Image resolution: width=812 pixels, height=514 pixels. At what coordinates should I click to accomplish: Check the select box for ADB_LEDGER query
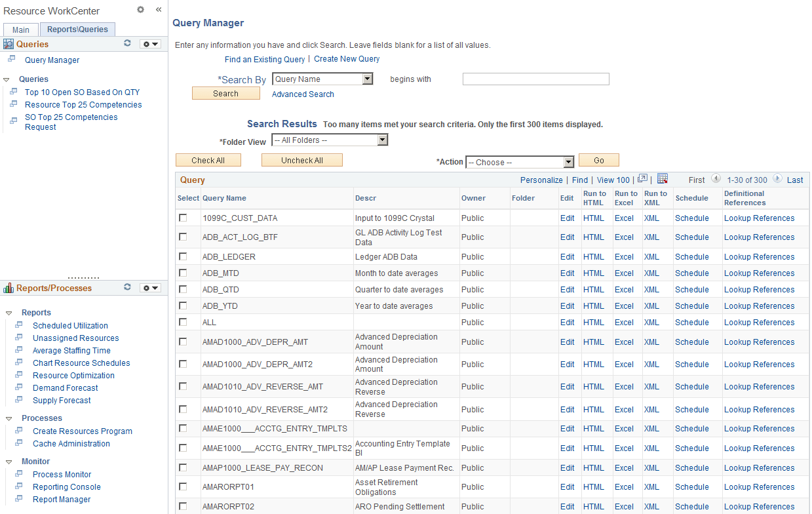coord(182,256)
